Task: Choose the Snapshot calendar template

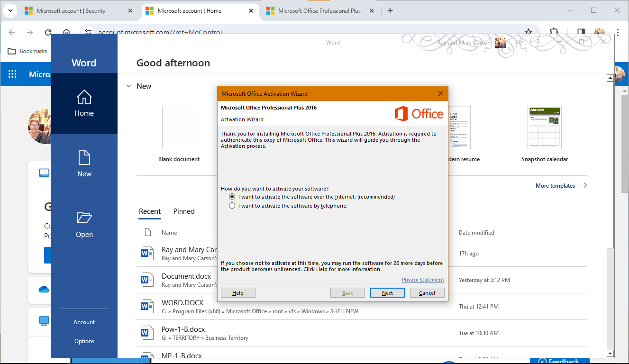Action: coord(544,134)
